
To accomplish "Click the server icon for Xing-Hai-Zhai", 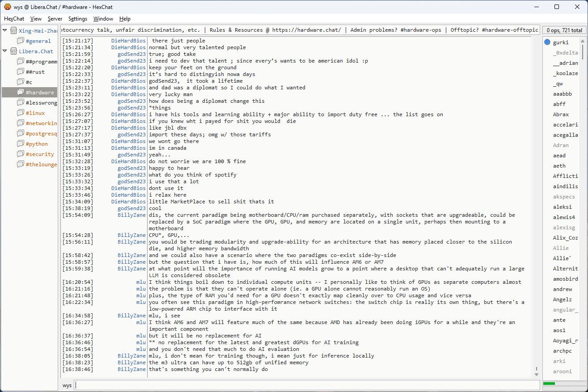I will click(x=13, y=31).
